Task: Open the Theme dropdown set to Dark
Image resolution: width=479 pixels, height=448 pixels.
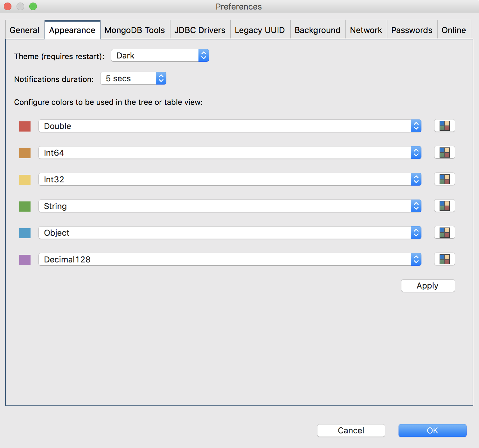Action: [160, 56]
